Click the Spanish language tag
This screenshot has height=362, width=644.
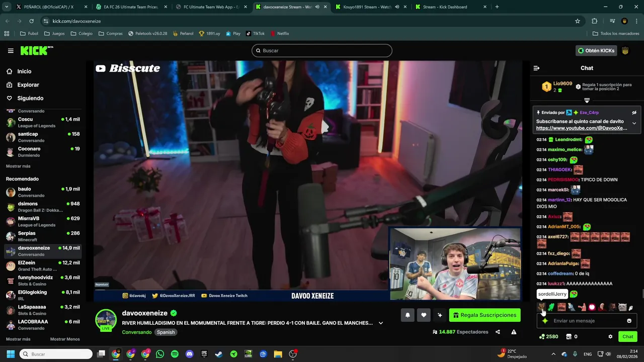[166, 332]
